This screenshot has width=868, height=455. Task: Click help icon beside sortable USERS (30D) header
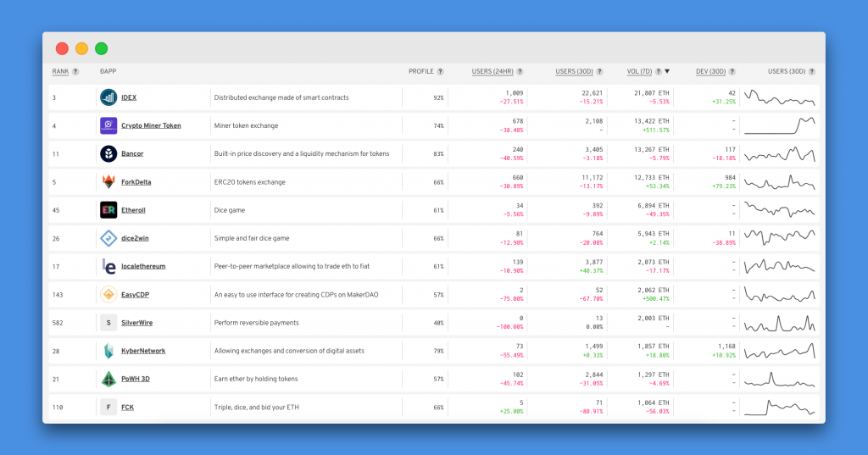(x=599, y=71)
